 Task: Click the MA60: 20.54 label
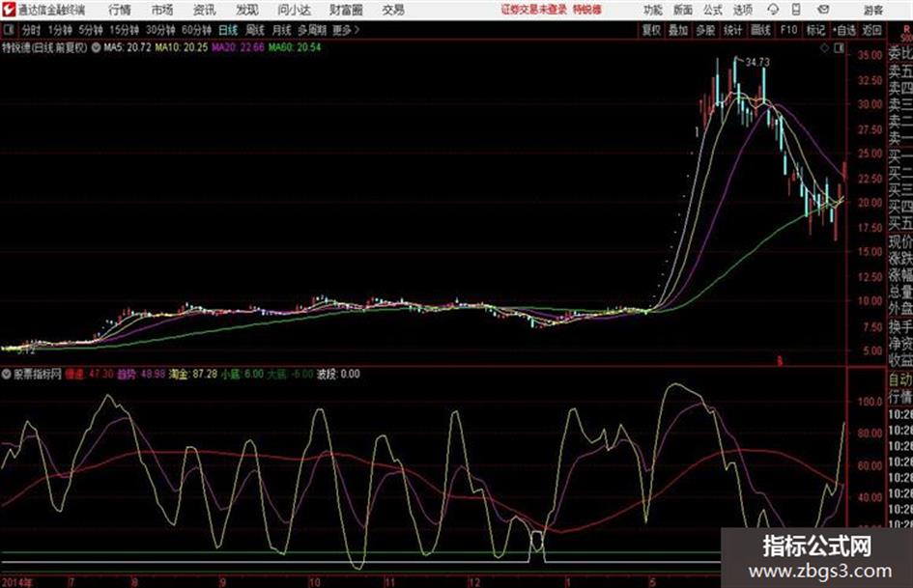pos(295,47)
